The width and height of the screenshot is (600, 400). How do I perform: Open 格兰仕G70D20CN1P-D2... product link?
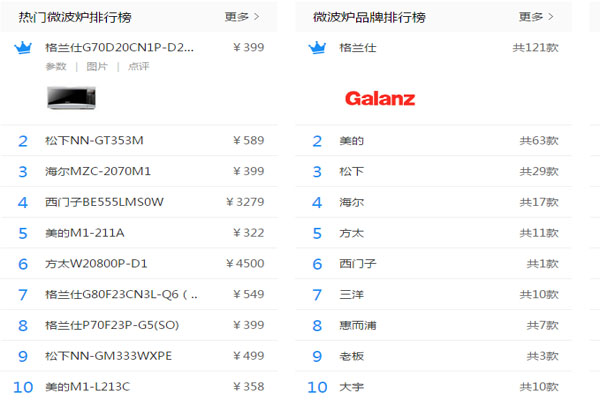pyautogui.click(x=119, y=47)
